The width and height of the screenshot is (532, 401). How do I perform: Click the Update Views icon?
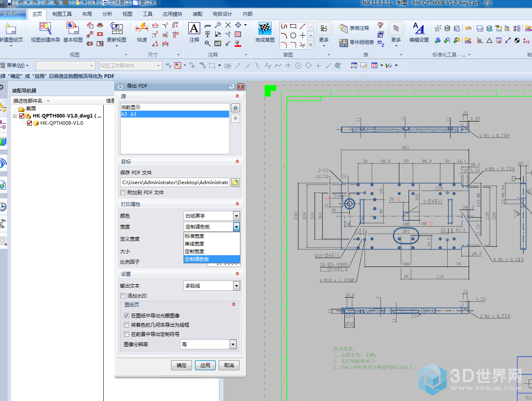tap(117, 29)
